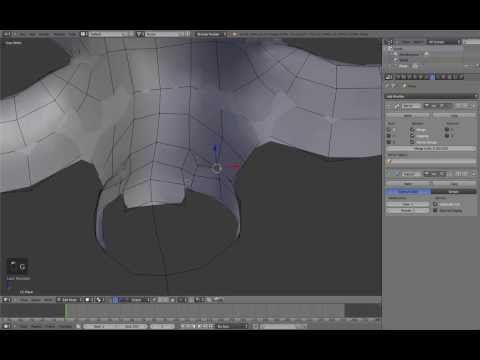Click the timeline End frame field
The width and height of the screenshot is (480, 360).
(131, 326)
